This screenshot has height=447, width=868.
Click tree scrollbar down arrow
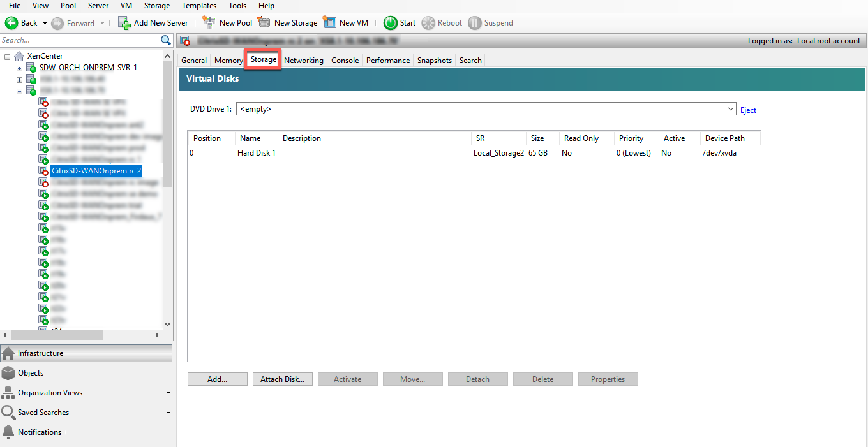(168, 324)
